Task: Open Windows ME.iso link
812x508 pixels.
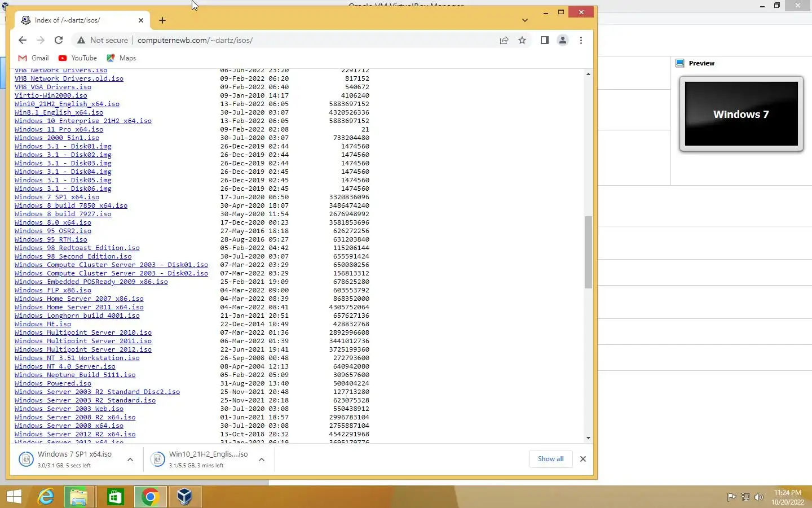Action: pyautogui.click(x=43, y=324)
